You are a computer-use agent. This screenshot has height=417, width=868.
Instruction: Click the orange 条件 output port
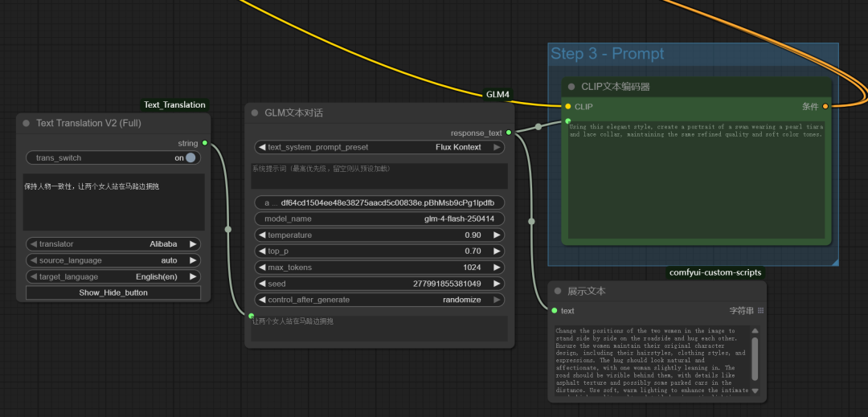click(x=825, y=106)
